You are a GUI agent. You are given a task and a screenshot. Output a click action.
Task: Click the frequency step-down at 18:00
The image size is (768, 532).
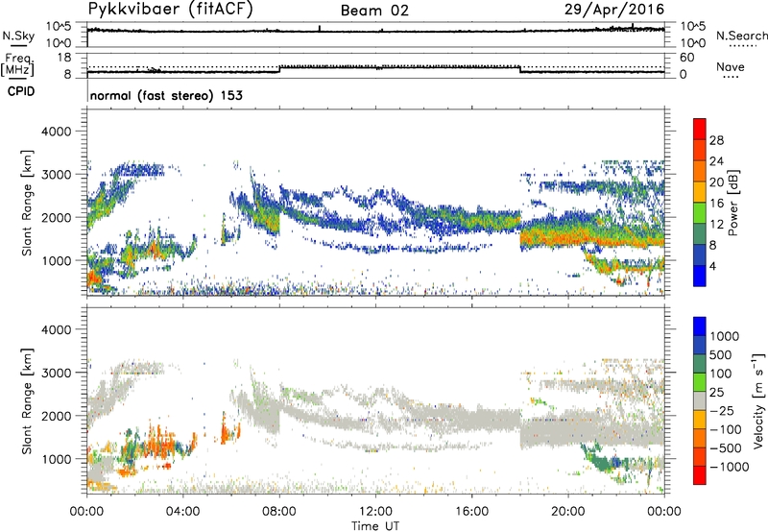[x=520, y=69]
